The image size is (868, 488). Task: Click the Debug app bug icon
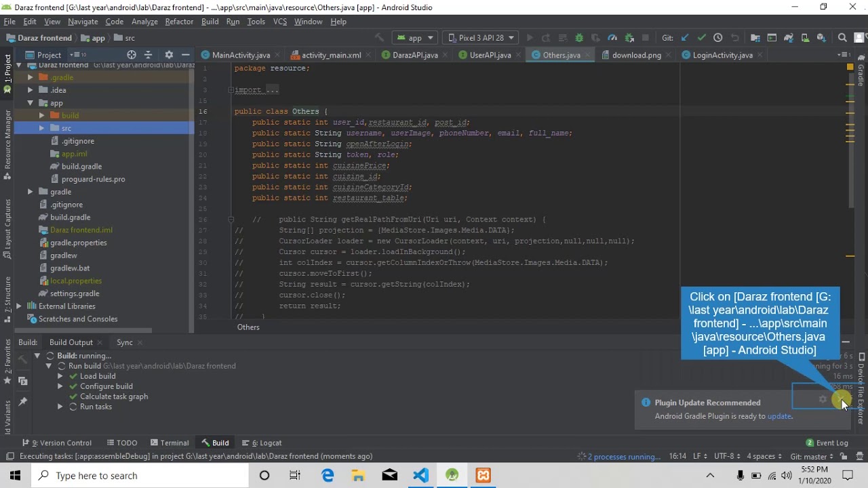[x=579, y=38]
